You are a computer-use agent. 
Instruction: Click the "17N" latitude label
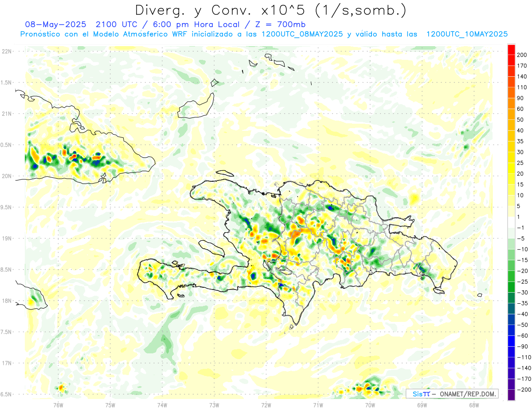pyautogui.click(x=7, y=363)
